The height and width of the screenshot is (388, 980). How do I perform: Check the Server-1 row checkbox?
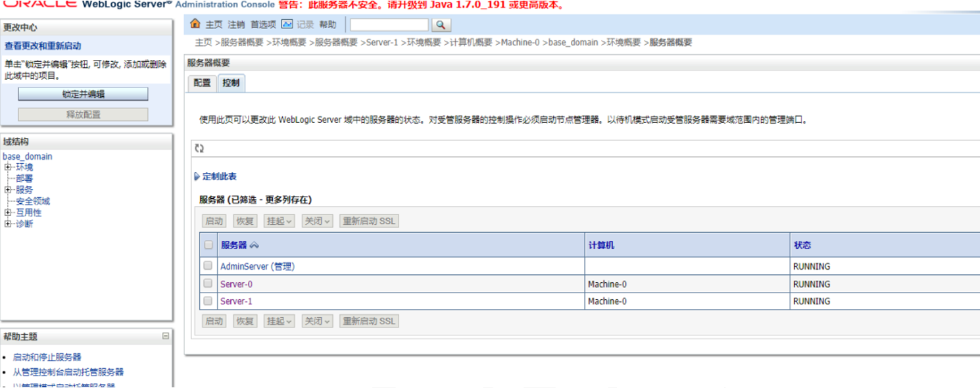[208, 301]
